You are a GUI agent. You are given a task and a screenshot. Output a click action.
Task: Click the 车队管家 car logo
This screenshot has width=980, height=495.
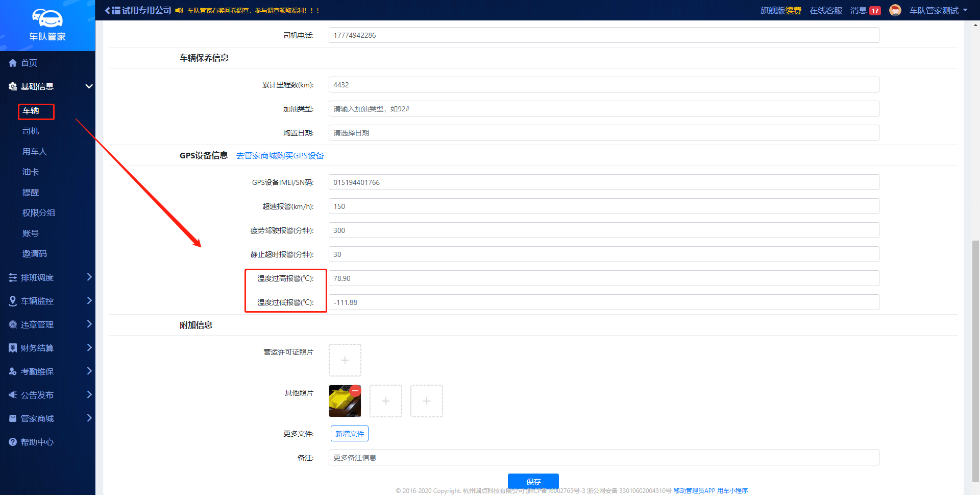(47, 19)
